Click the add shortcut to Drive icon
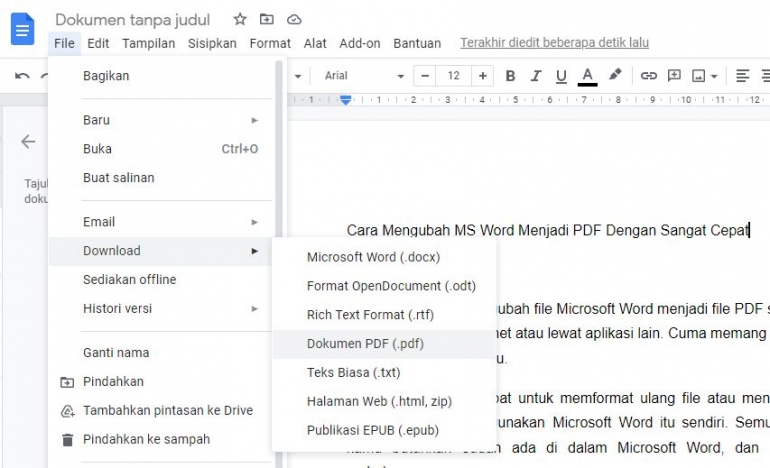Image resolution: width=770 pixels, height=468 pixels. pyautogui.click(x=67, y=411)
